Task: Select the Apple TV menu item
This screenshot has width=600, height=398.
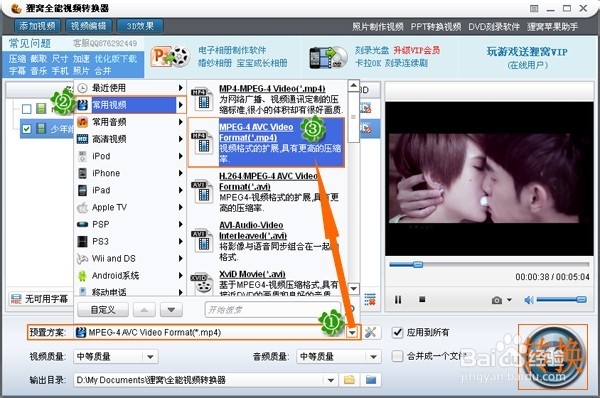Action: coord(130,207)
